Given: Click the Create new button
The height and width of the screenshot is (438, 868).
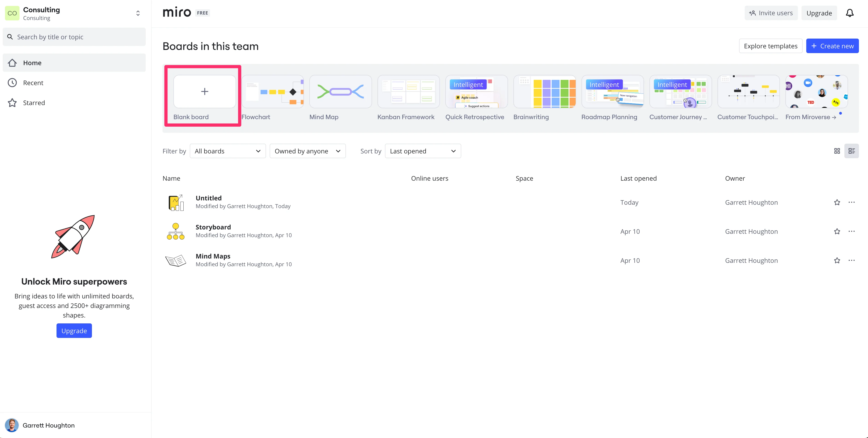Looking at the screenshot, I should click(x=832, y=46).
